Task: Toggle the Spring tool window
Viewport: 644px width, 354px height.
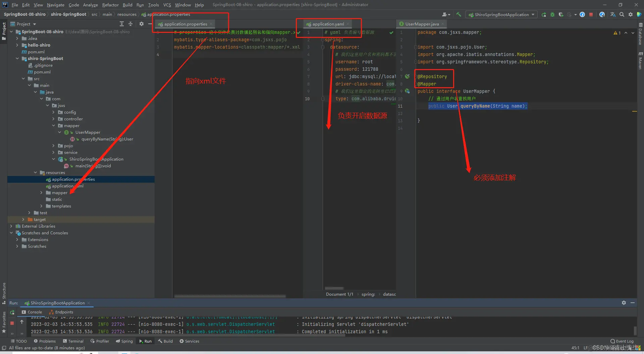Action: pyautogui.click(x=124, y=341)
